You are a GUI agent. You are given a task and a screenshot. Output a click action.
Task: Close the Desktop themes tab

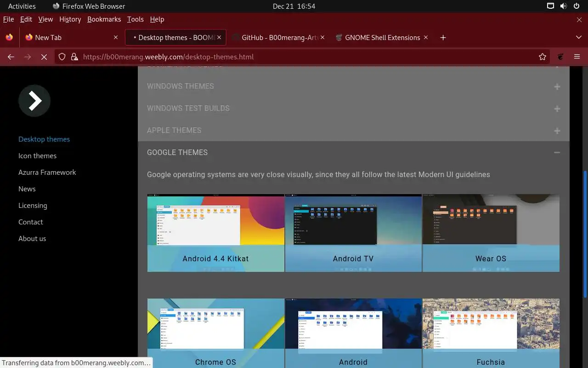(x=220, y=37)
